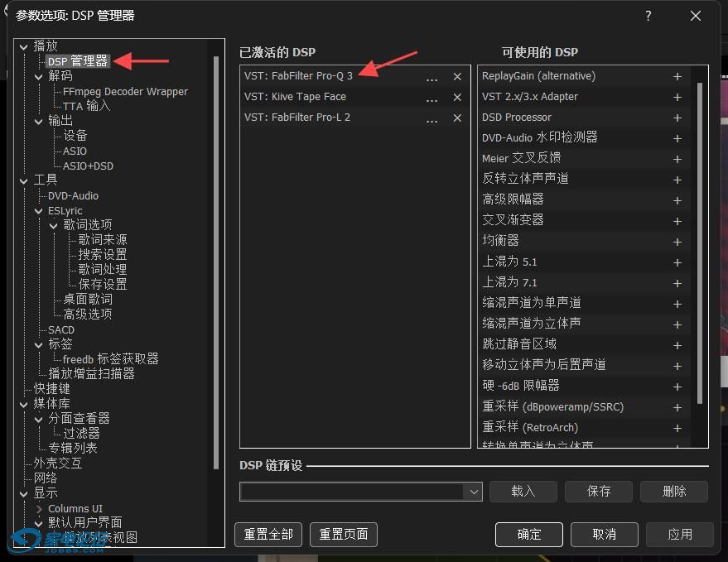Add ReplayGain (alternative) with plus icon

point(677,77)
